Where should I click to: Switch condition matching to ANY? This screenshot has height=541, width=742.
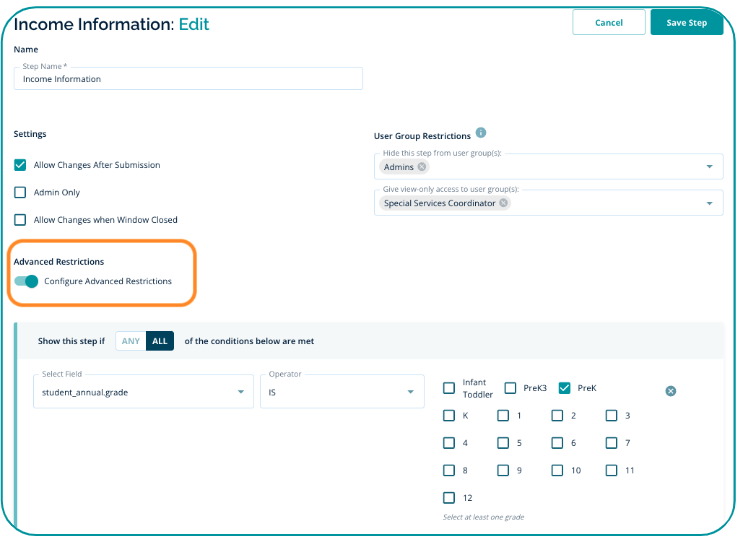[x=131, y=341]
